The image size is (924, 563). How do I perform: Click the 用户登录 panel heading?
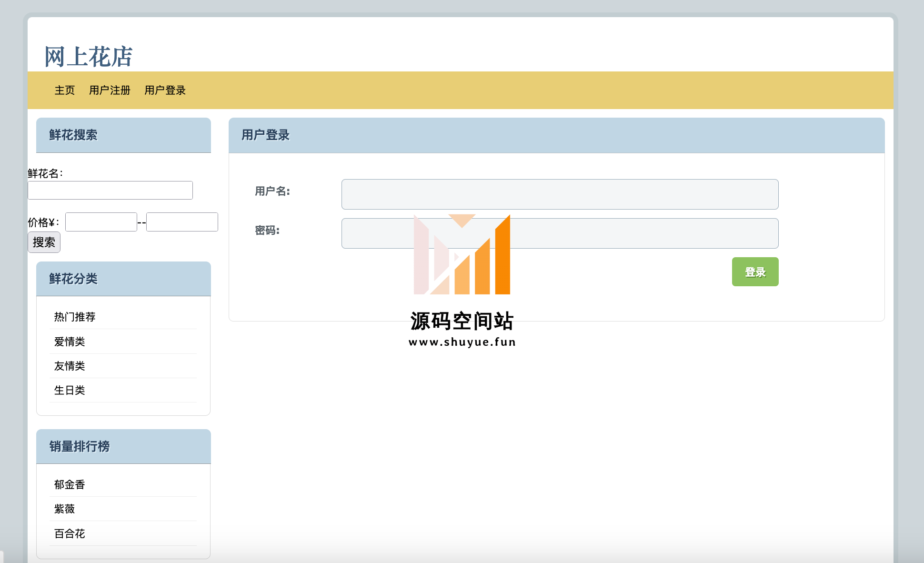(x=266, y=135)
